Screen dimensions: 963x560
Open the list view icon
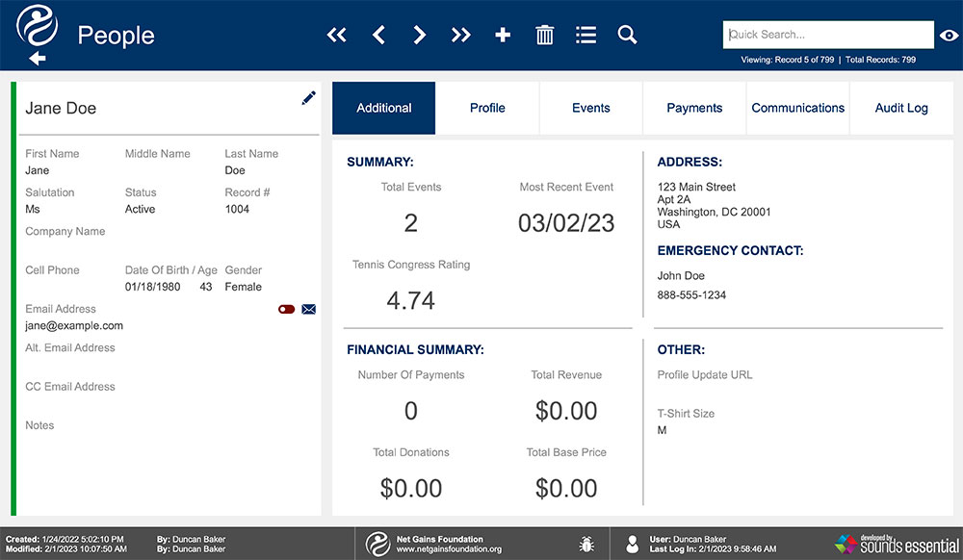click(586, 35)
